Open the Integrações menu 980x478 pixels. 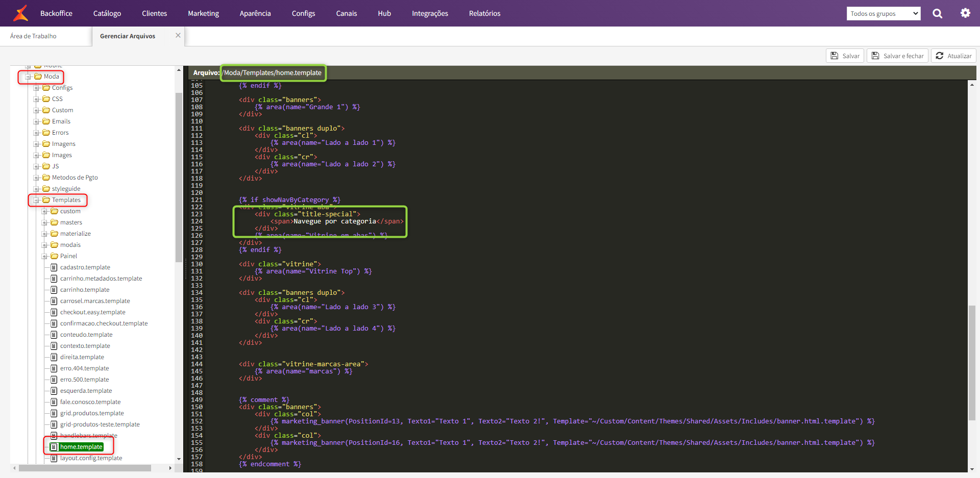pyautogui.click(x=430, y=13)
